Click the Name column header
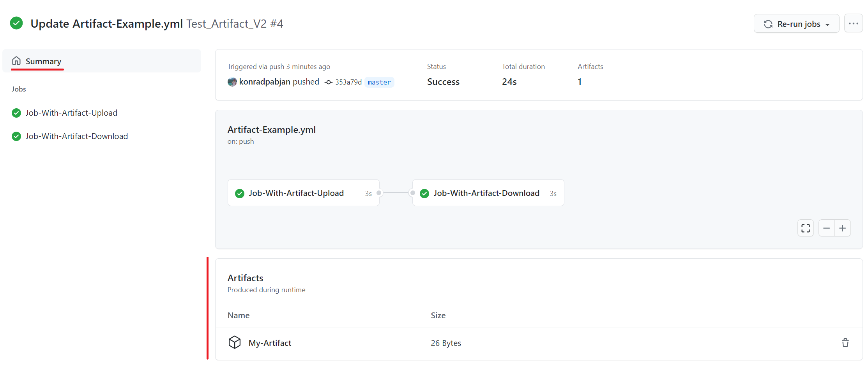This screenshot has height=365, width=868. [x=239, y=316]
